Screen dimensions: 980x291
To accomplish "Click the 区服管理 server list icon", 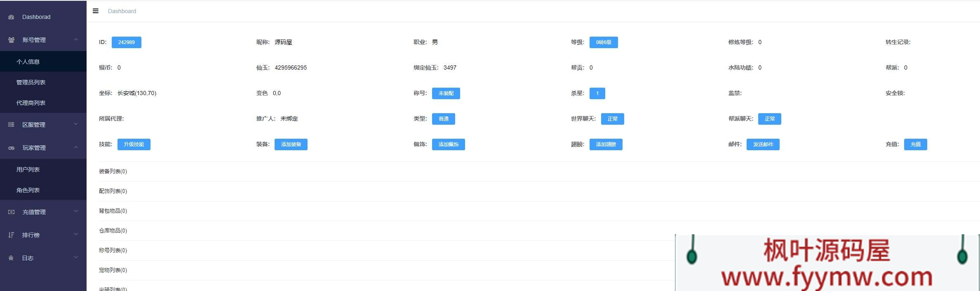I will point(12,125).
